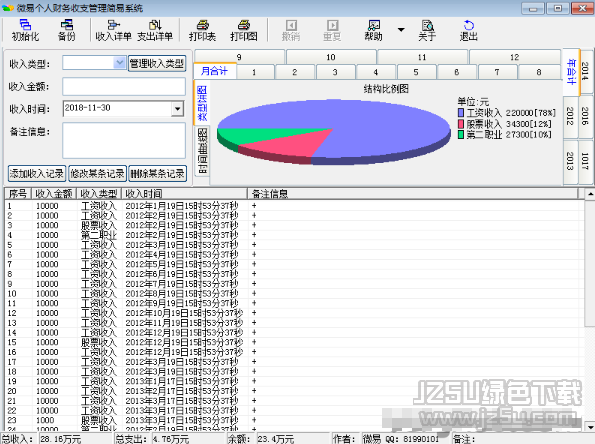Open the 关于 about icon
595x444 pixels.
[x=427, y=30]
